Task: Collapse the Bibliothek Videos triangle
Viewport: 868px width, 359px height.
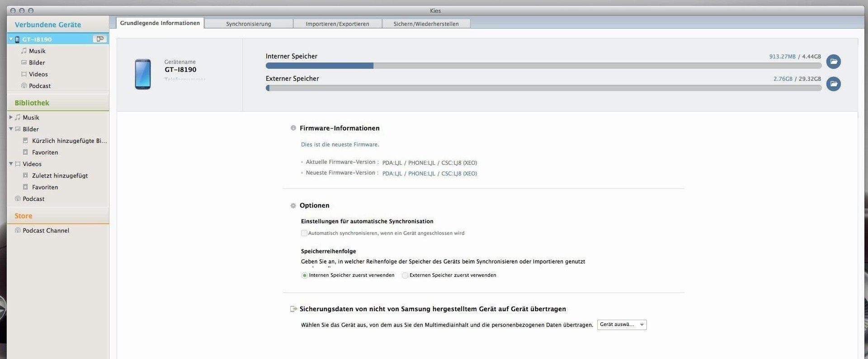Action: tap(11, 163)
